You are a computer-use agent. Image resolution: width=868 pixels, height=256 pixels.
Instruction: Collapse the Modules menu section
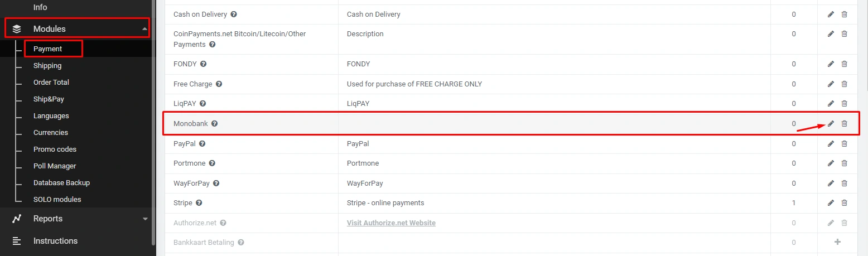[145, 29]
